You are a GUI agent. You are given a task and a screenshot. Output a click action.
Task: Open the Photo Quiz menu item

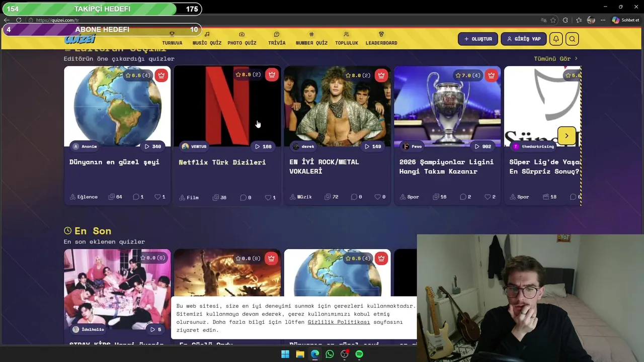coord(242,39)
